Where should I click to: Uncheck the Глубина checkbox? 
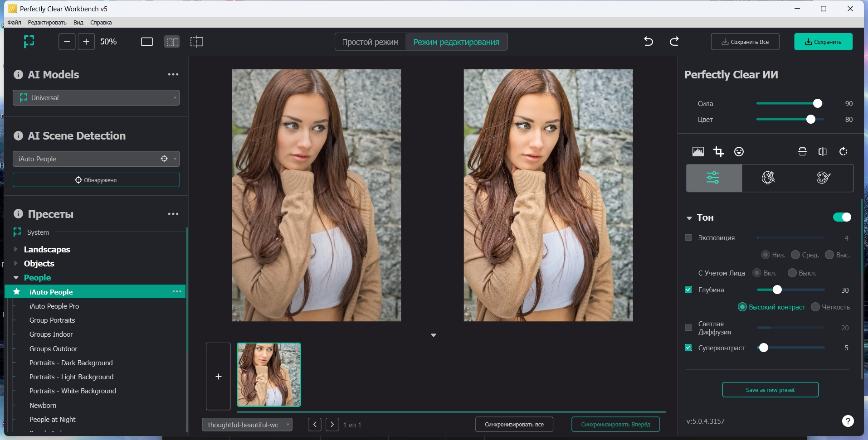[x=688, y=290]
